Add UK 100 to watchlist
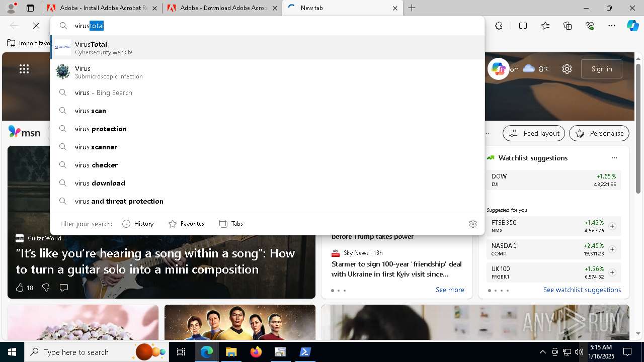 (612, 273)
